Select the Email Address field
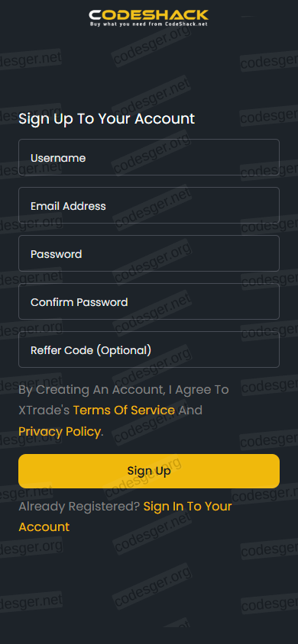 pyautogui.click(x=149, y=205)
